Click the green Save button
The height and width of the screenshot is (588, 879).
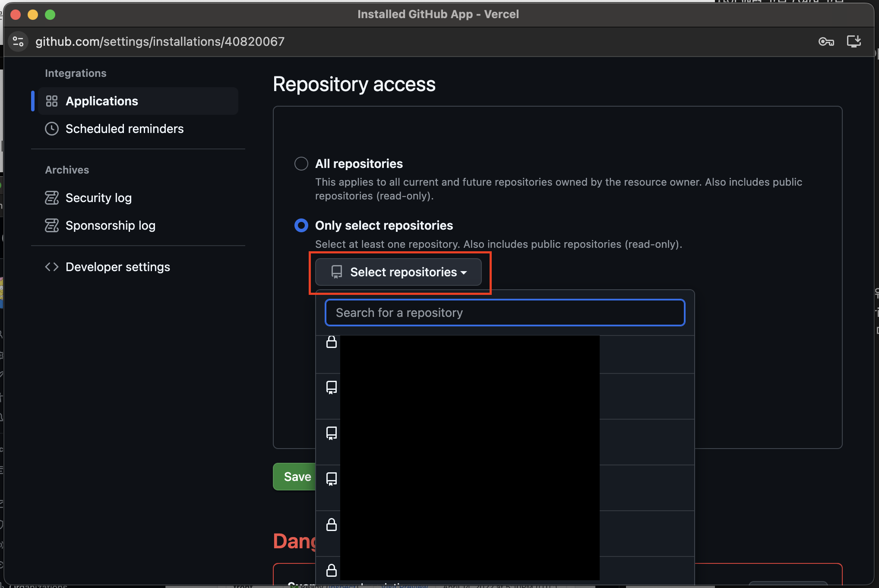[297, 477]
